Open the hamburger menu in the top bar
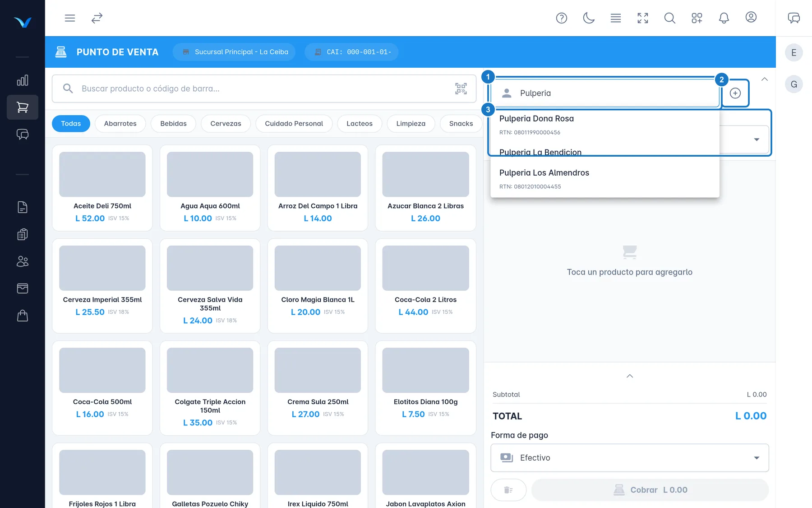This screenshot has height=508, width=812. 69,18
